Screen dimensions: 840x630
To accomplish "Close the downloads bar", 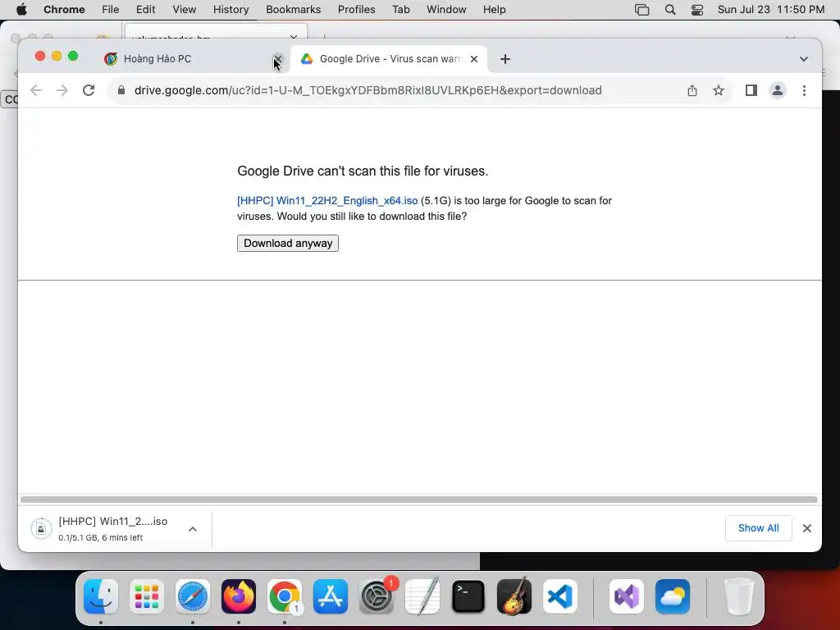I will tap(807, 528).
